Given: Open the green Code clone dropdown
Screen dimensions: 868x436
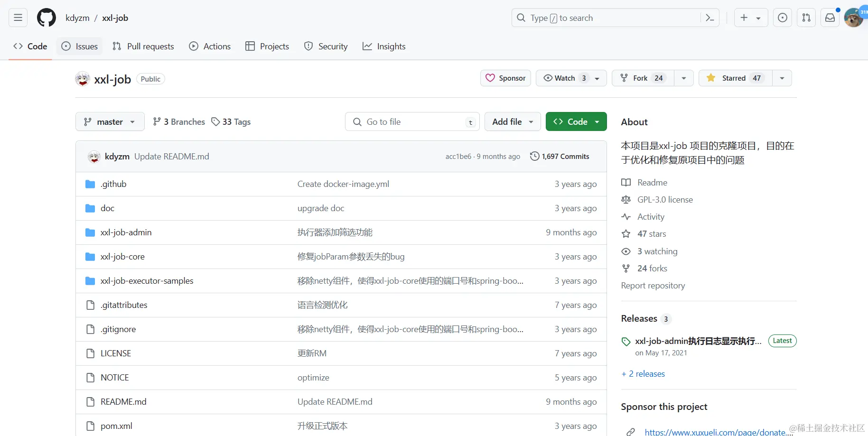Looking at the screenshot, I should (x=576, y=122).
